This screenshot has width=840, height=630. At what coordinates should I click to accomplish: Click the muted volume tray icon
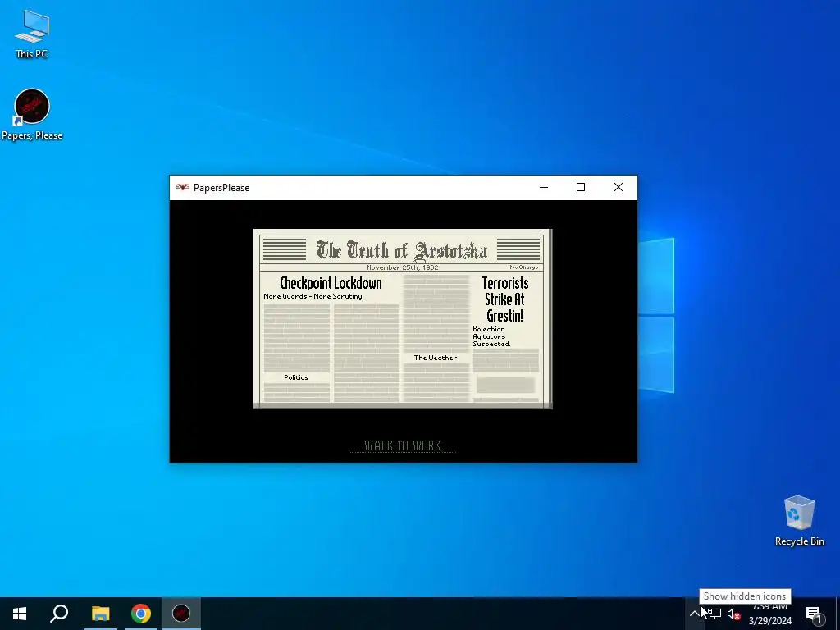coord(734,614)
